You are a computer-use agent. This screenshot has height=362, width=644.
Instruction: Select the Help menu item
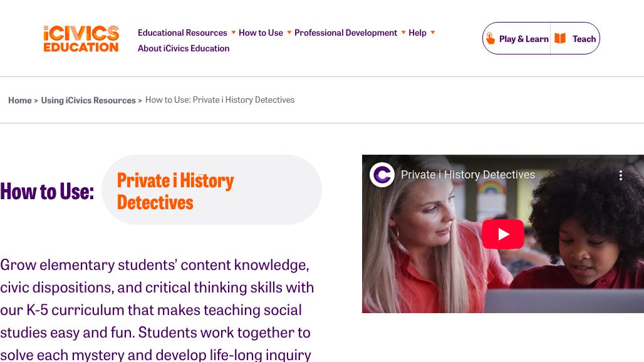(417, 33)
